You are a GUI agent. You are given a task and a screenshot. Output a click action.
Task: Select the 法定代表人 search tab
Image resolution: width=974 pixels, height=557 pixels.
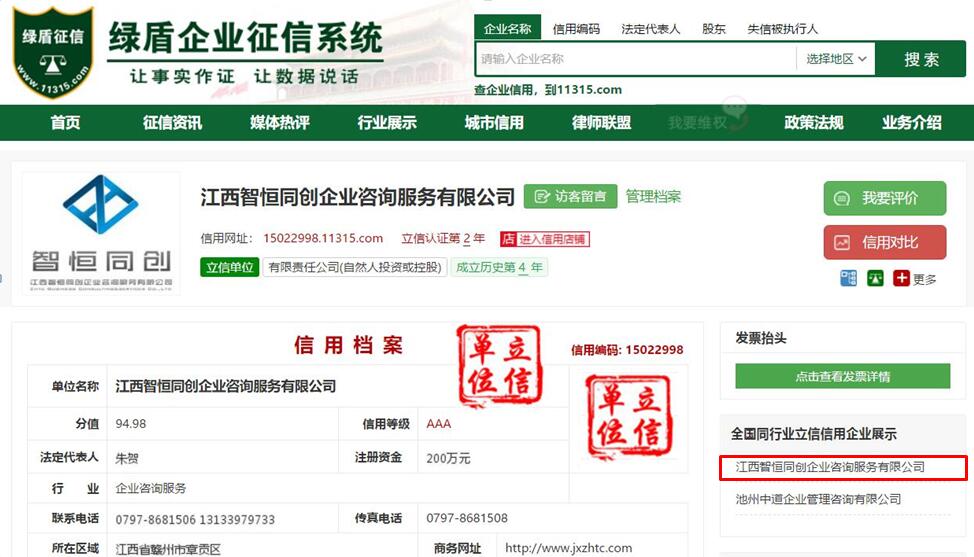coord(650,29)
